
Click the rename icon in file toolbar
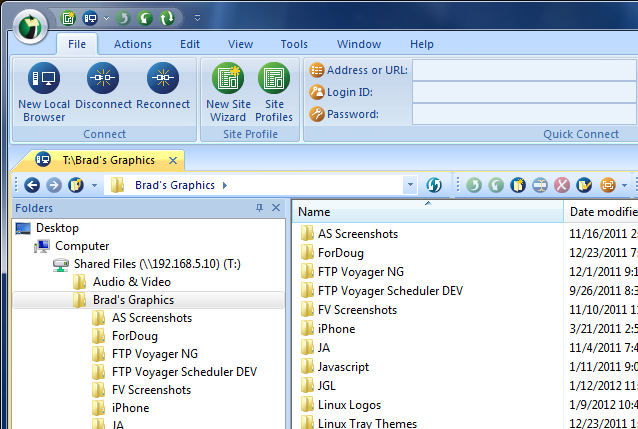click(540, 185)
